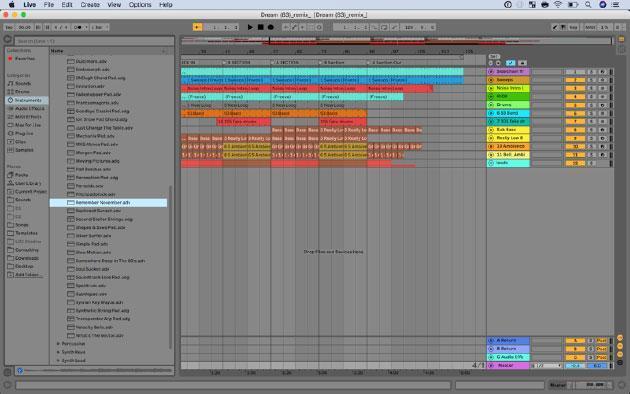Toggle the blue automation lock button

click(510, 63)
